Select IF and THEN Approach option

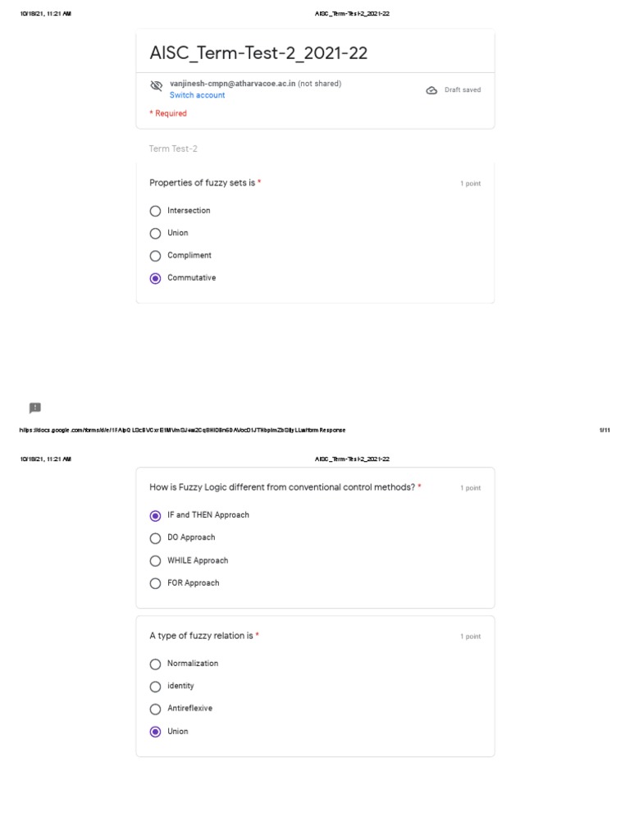tap(155, 516)
